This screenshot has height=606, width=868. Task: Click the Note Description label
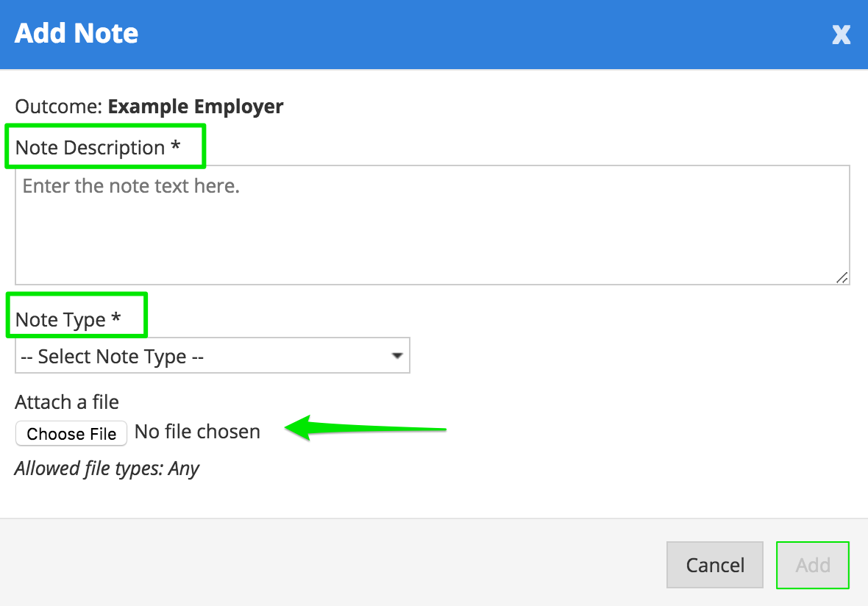pos(90,148)
